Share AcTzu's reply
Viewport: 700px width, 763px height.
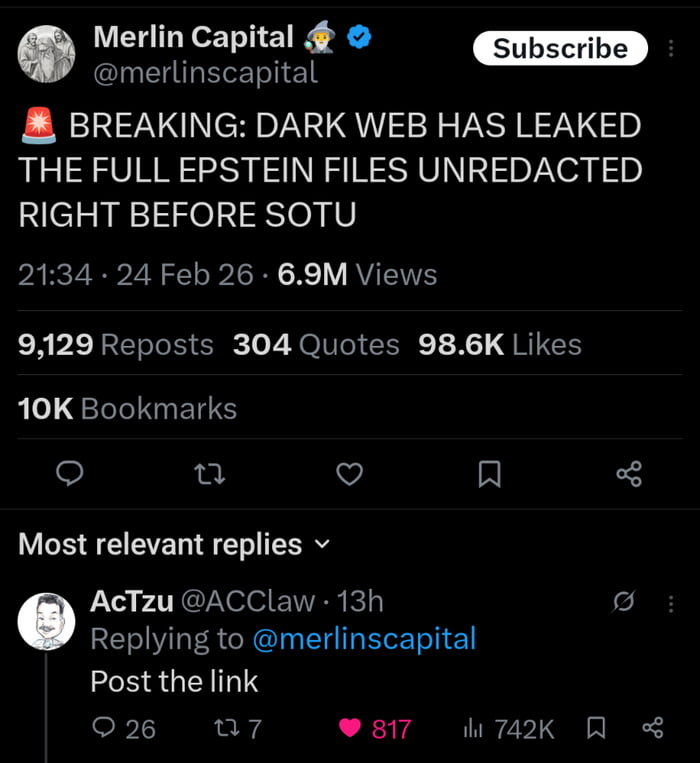[652, 729]
